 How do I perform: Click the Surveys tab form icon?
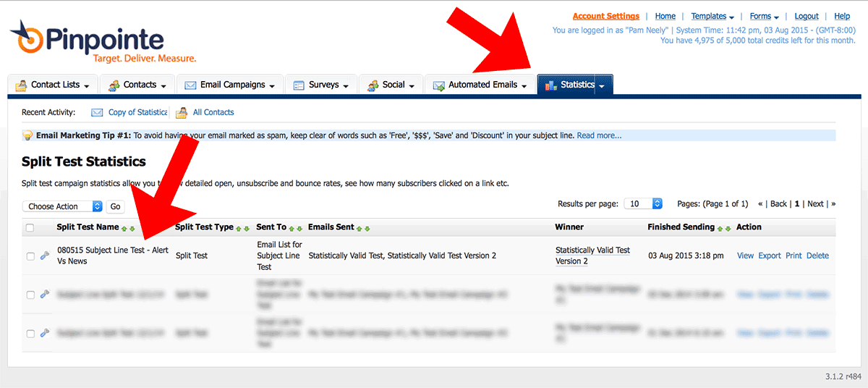point(299,85)
